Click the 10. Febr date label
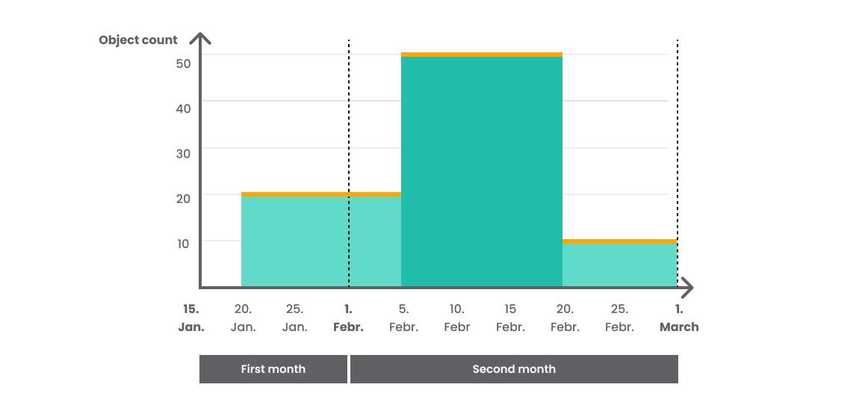The image size is (868, 417). pos(457,318)
